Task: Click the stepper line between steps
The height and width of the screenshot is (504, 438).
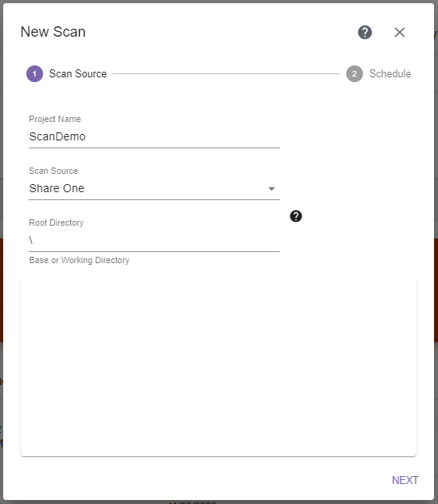Action: coord(227,73)
